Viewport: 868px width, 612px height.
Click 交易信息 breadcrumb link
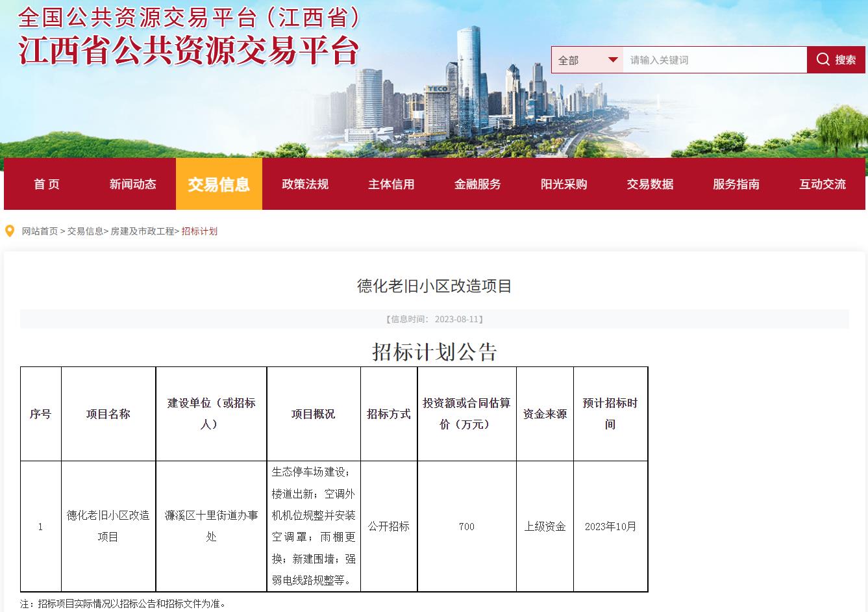pos(85,231)
